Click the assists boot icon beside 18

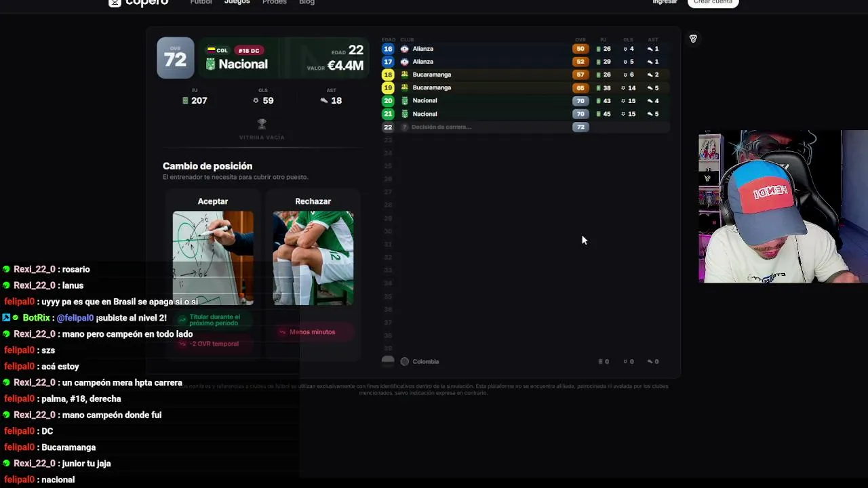coord(324,100)
